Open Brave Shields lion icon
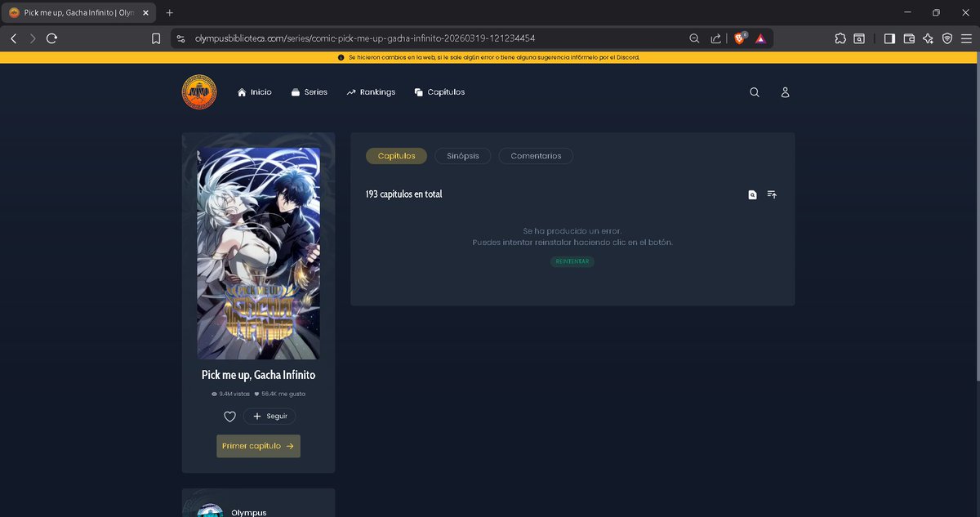This screenshot has width=980, height=517. pyautogui.click(x=740, y=38)
